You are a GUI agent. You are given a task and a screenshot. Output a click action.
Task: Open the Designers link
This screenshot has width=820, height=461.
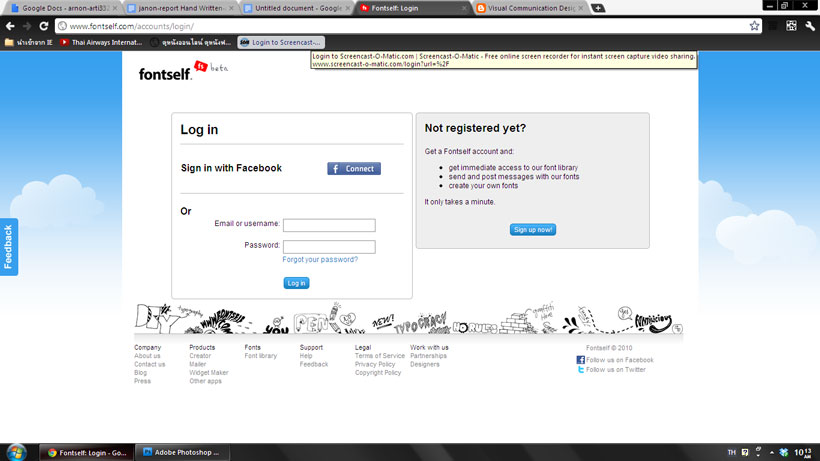coord(425,364)
